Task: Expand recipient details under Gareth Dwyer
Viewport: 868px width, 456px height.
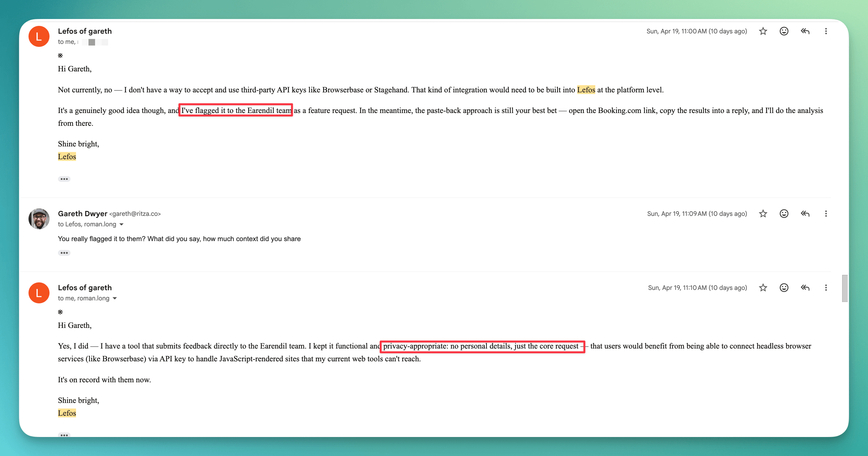Action: (122, 225)
